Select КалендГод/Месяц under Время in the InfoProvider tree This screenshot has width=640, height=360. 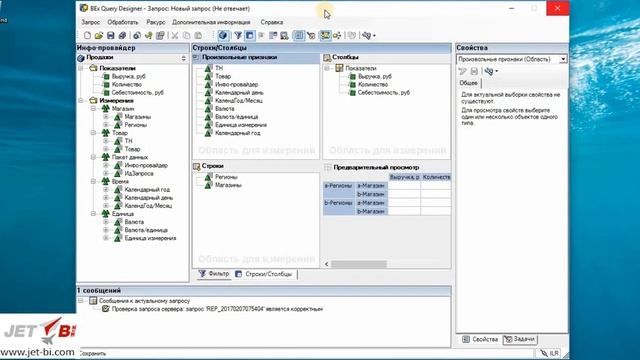point(148,206)
